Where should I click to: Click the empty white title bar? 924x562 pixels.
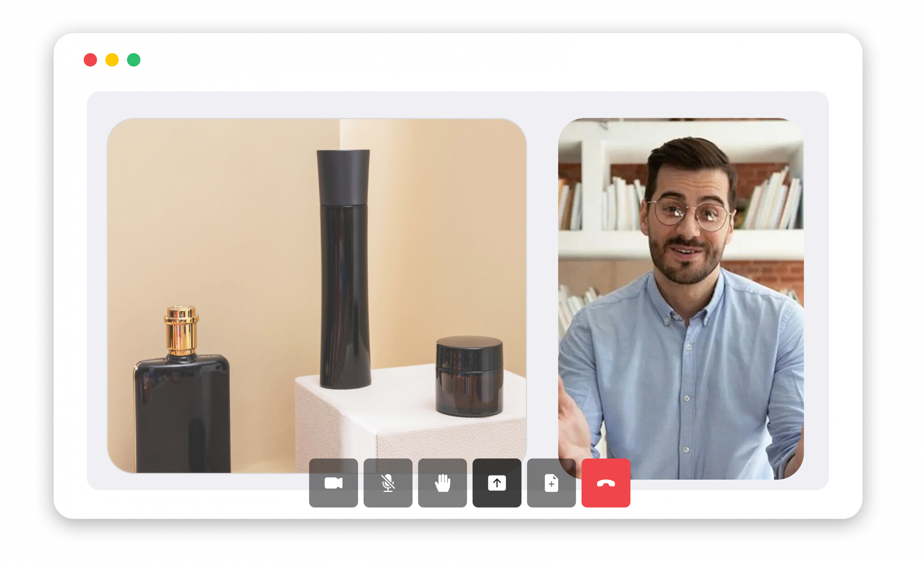tap(450, 60)
